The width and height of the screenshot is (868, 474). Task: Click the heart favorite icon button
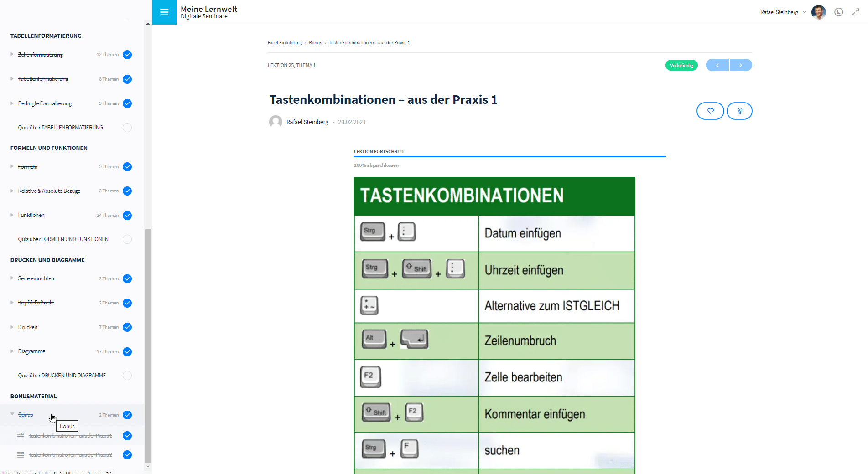point(710,111)
